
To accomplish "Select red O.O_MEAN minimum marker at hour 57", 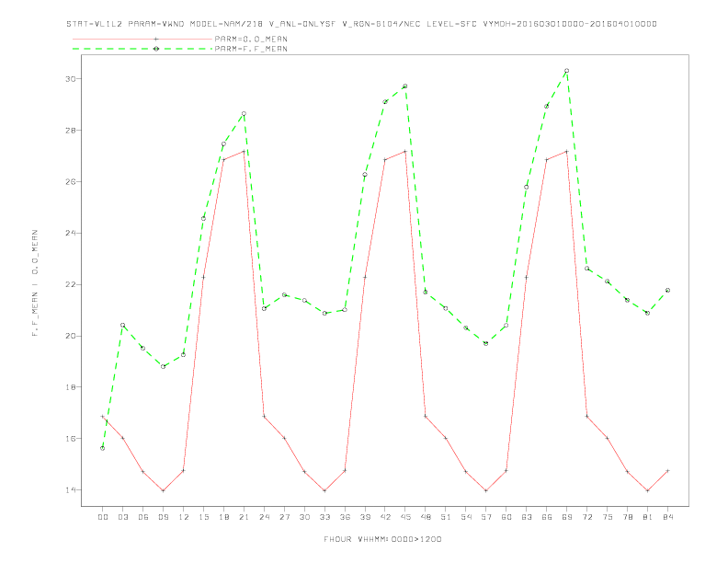I will click(x=486, y=490).
